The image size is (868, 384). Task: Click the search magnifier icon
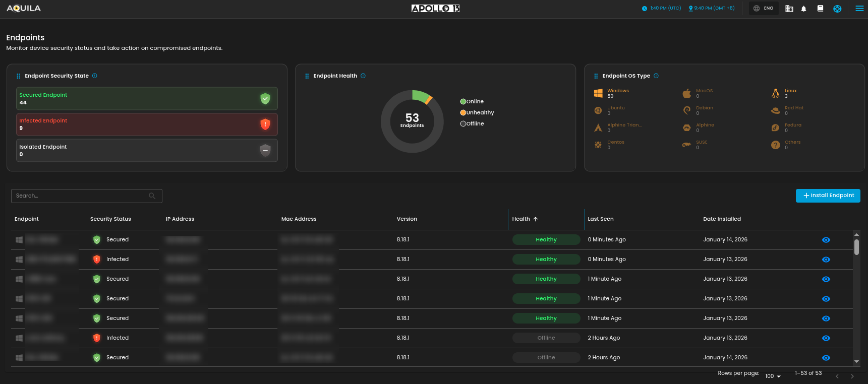[152, 196]
